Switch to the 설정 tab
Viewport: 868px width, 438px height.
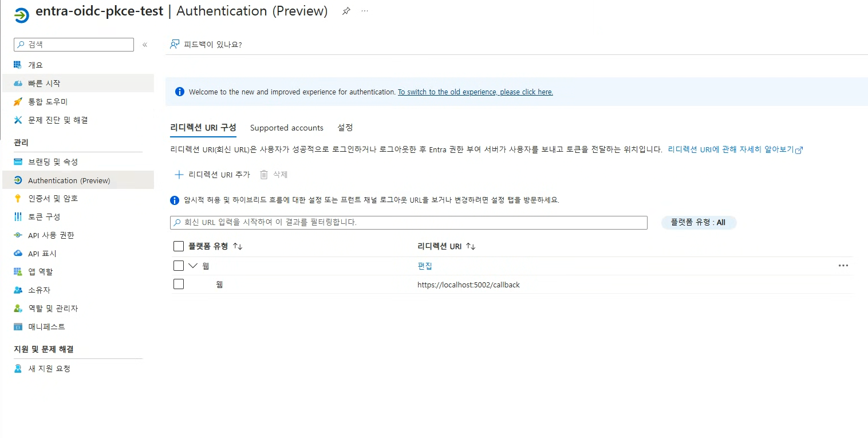pyautogui.click(x=345, y=128)
